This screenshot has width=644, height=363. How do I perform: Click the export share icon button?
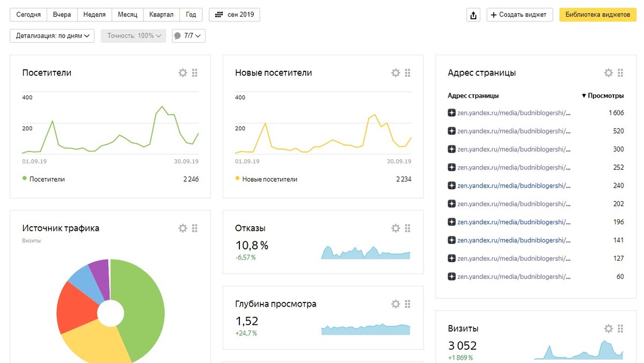click(x=473, y=15)
